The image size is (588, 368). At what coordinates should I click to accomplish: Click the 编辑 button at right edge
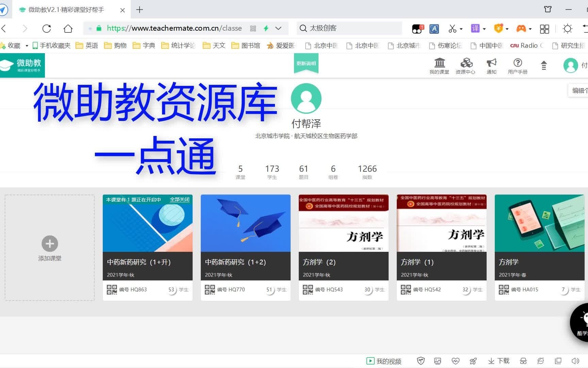point(578,90)
